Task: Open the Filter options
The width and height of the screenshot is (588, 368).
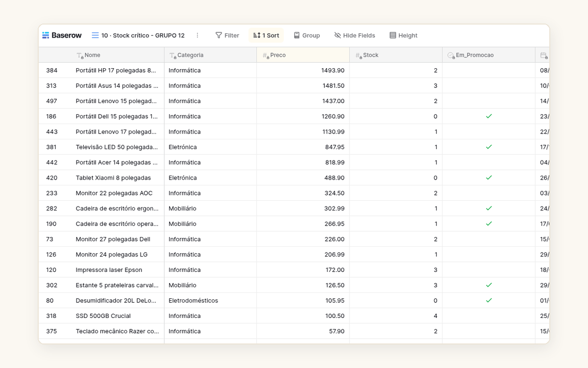Action: coord(227,35)
